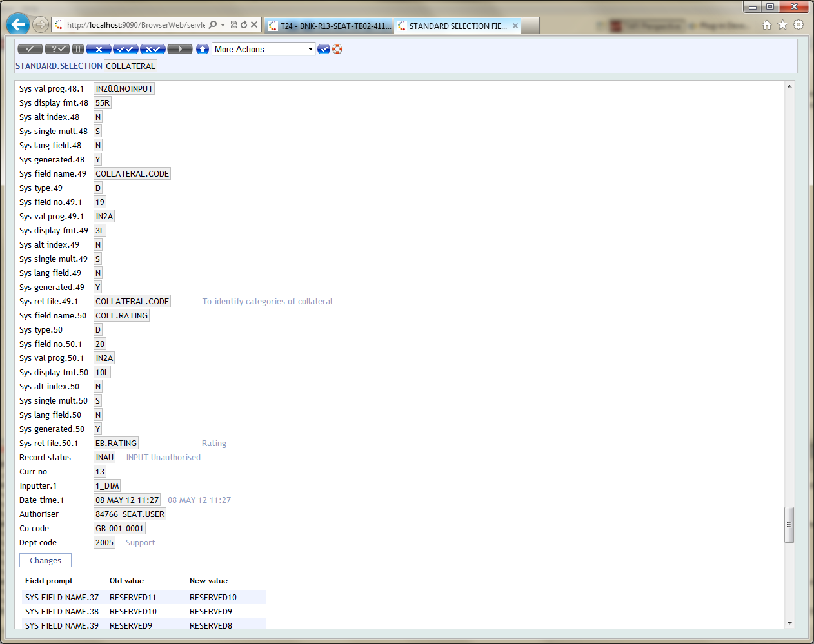Viewport: 814px width, 644px height.
Task: Click the grey right-arrow toolbar icon
Action: 180,49
